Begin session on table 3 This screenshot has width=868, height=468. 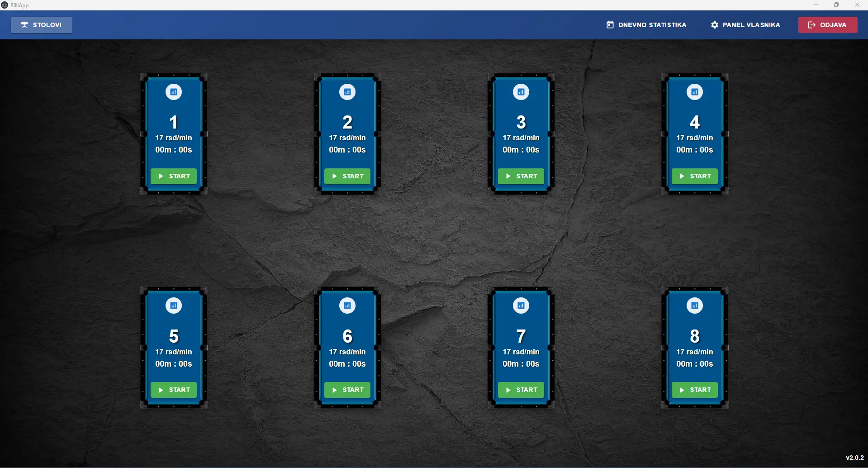click(521, 176)
